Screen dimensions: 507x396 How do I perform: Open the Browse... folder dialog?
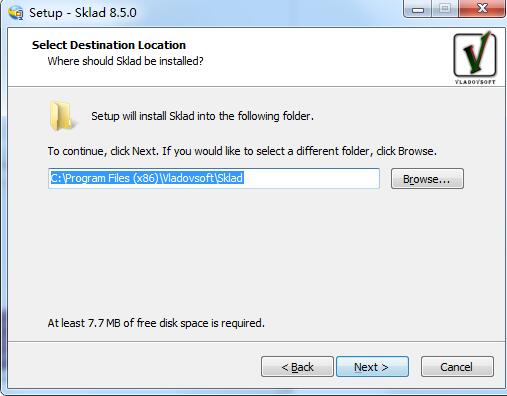(x=427, y=179)
